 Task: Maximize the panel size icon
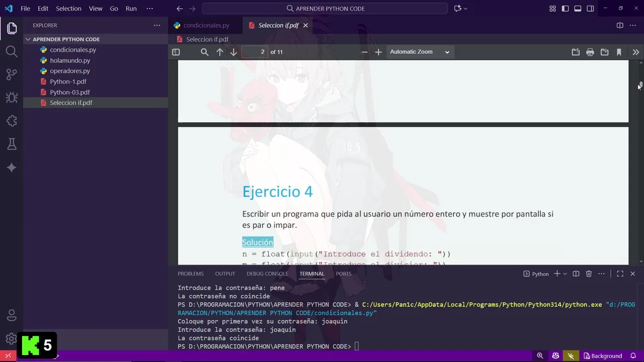click(620, 274)
